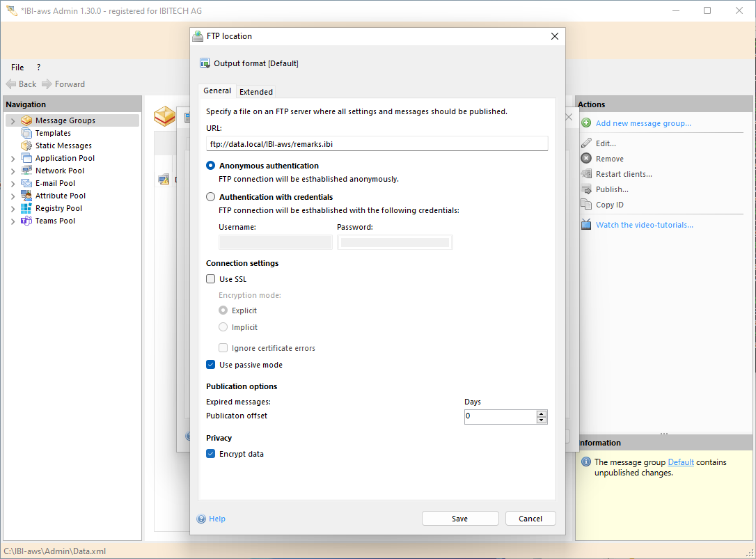The height and width of the screenshot is (559, 756).
Task: Click the Remove action icon
Action: (x=586, y=158)
